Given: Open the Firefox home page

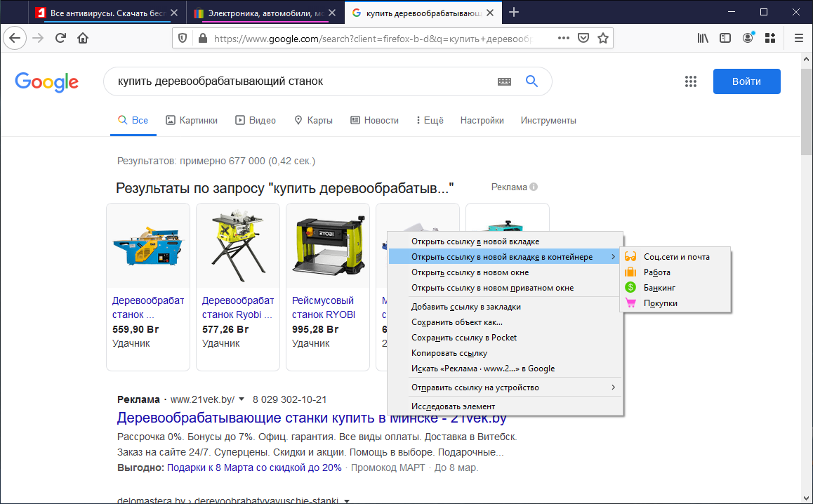Looking at the screenshot, I should (x=83, y=38).
